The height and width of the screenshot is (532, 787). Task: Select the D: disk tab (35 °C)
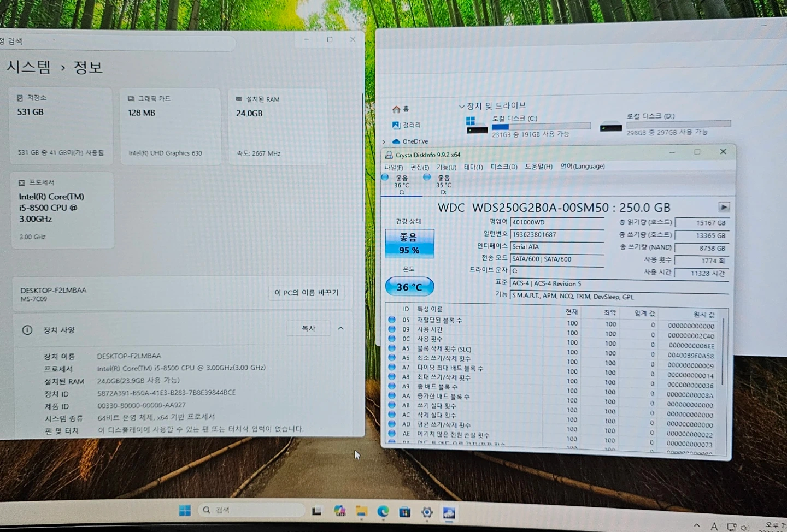(x=443, y=185)
